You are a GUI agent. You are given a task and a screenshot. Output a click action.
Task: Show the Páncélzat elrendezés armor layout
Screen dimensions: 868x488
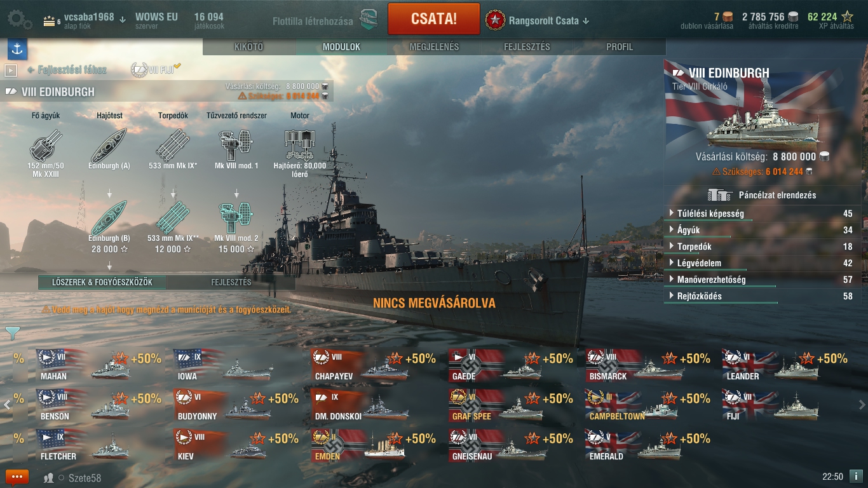[x=761, y=195]
